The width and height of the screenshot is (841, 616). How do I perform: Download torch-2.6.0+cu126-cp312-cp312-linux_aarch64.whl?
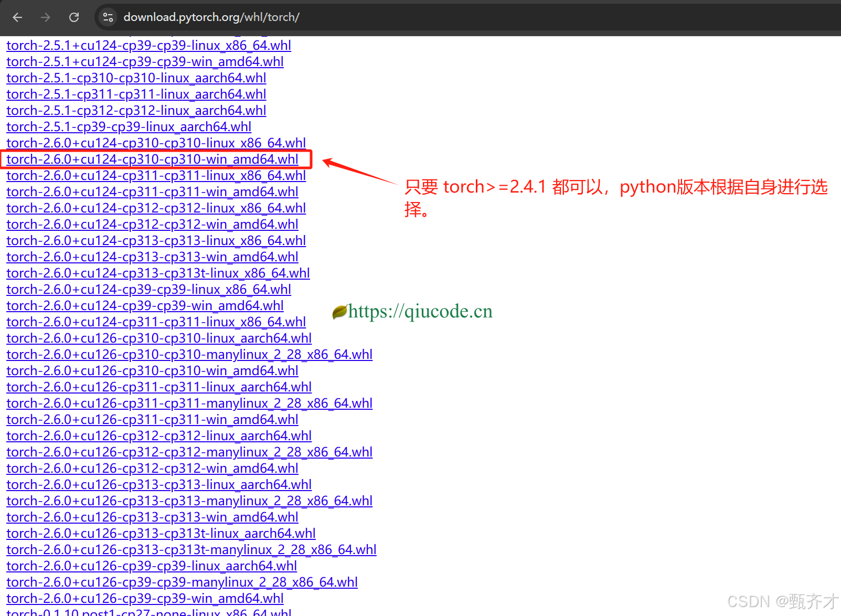[x=159, y=436]
